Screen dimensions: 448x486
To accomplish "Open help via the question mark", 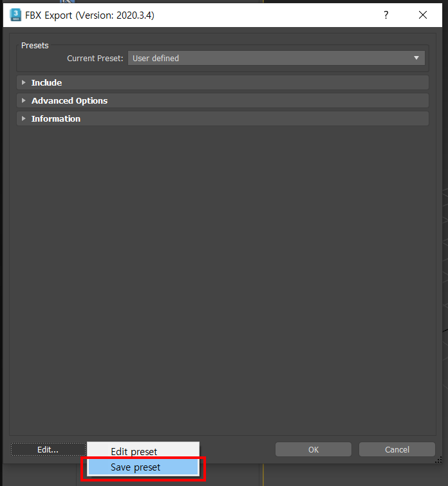I will click(x=386, y=15).
